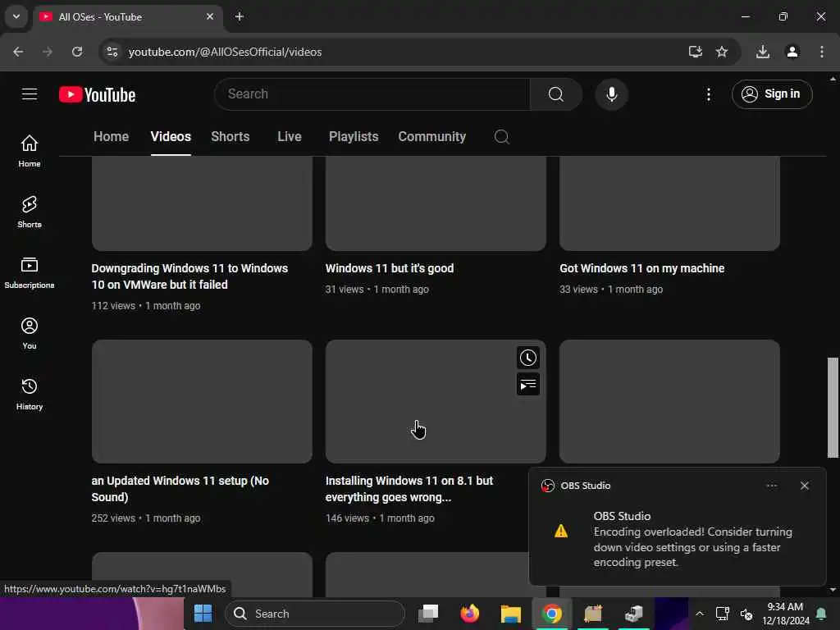The image size is (840, 630).
Task: Click the Sign in button
Action: [772, 94]
